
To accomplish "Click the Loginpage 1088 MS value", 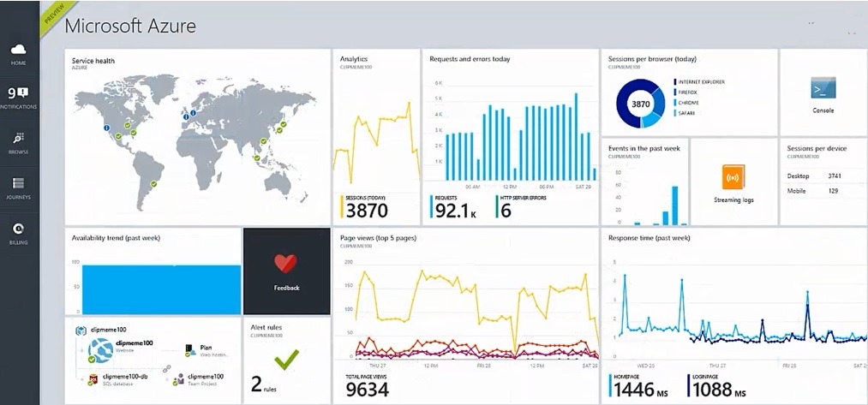I will point(719,390).
